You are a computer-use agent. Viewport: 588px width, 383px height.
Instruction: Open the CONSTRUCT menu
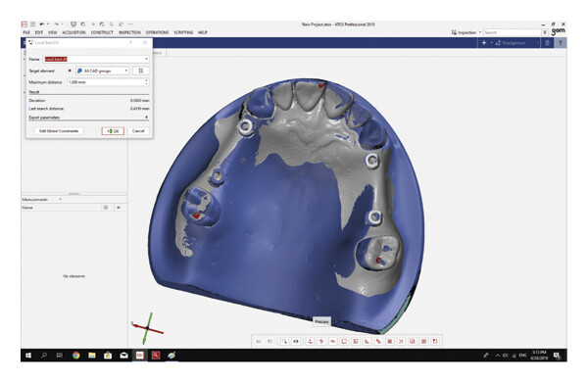click(102, 32)
